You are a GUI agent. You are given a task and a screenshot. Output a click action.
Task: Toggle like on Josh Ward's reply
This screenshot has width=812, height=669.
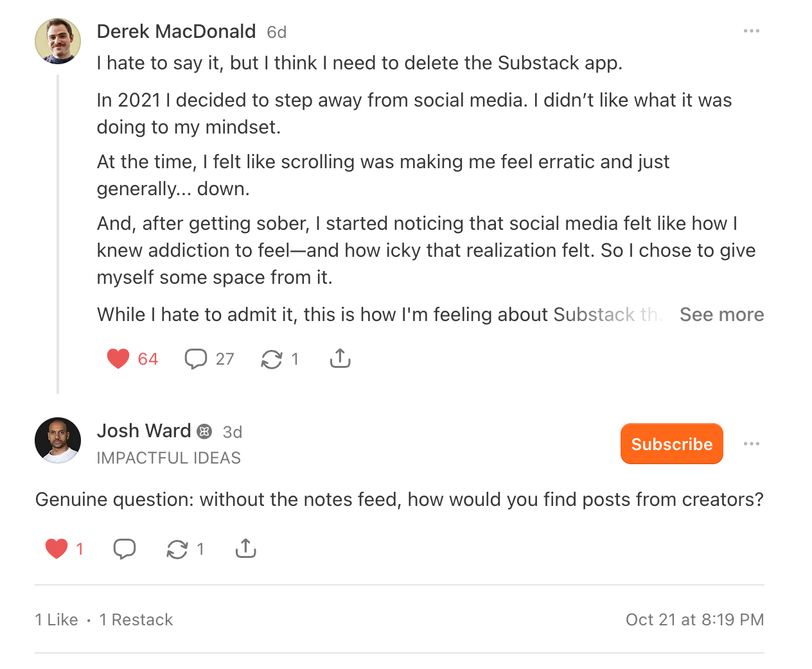click(57, 548)
